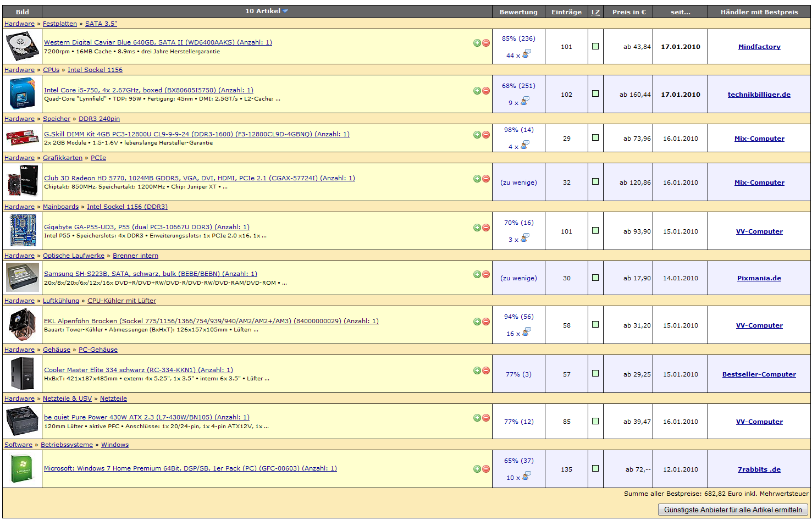Decrease quantity of EKL Alpenföhn Brocken
Viewport: 812px width, 520px height.
coord(486,322)
